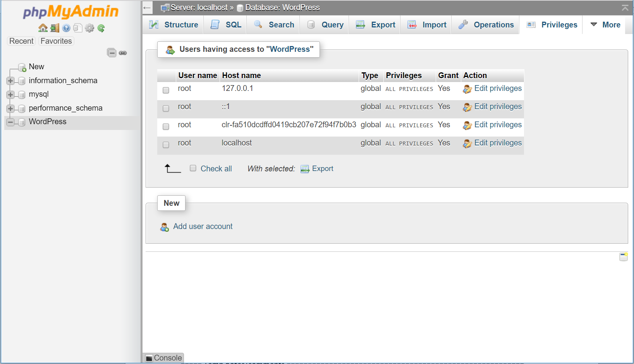Open the performance_schema database
This screenshot has width=634, height=364.
(x=65, y=108)
